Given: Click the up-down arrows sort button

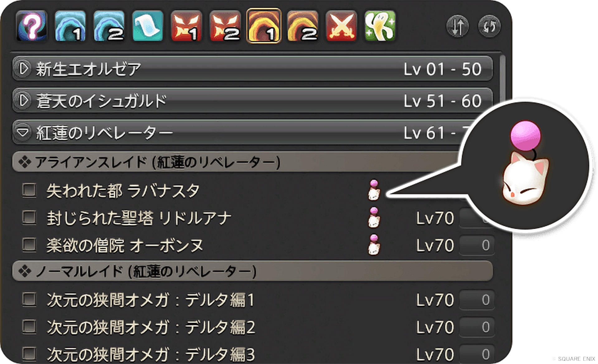Looking at the screenshot, I should click(458, 26).
